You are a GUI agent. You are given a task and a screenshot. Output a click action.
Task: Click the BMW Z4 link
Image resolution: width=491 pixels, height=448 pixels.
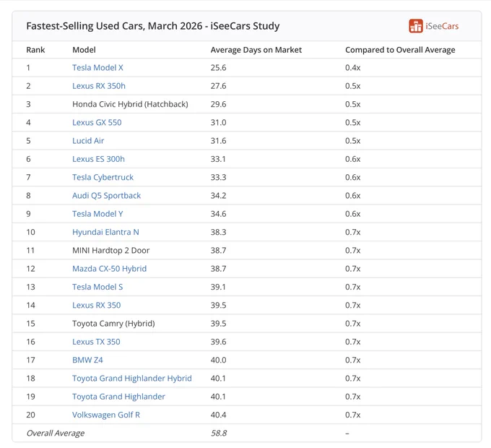(87, 360)
